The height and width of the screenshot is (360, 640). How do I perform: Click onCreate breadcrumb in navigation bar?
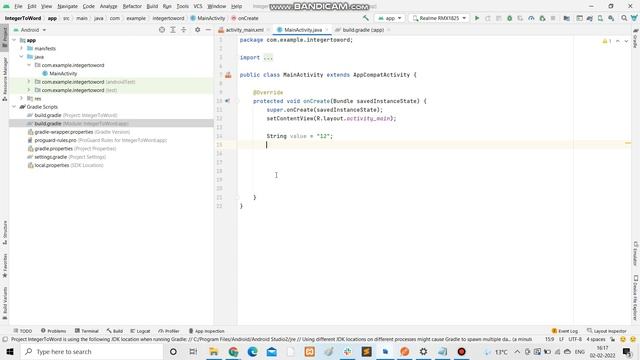point(245,18)
